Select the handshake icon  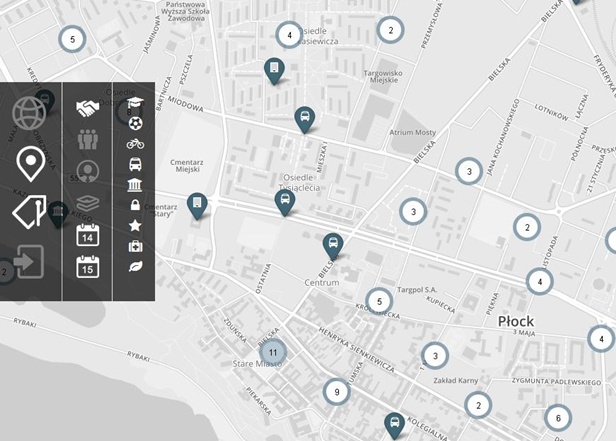88,106
